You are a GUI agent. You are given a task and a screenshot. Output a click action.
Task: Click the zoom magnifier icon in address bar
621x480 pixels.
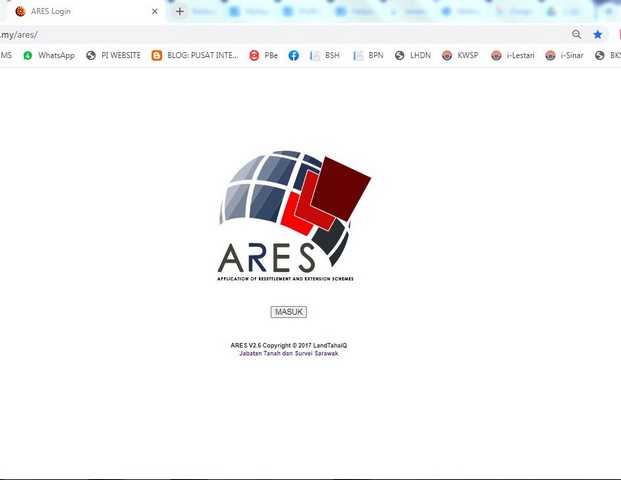(x=577, y=34)
